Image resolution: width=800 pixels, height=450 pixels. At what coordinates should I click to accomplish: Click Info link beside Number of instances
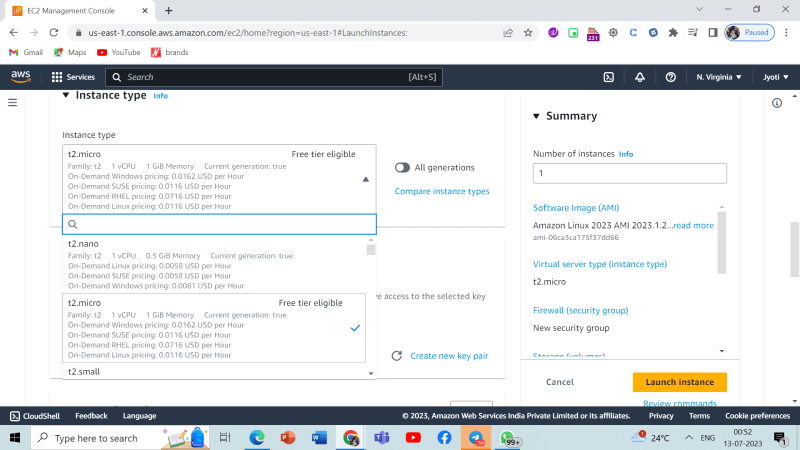click(626, 154)
